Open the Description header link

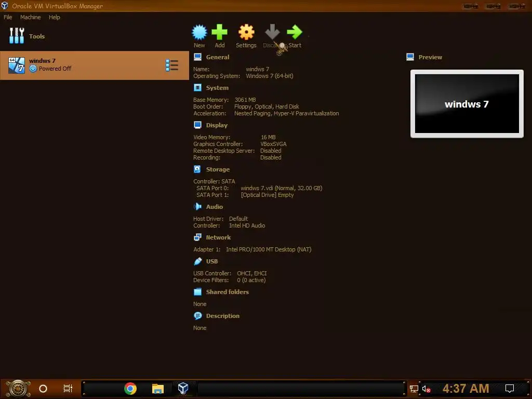[222, 315]
